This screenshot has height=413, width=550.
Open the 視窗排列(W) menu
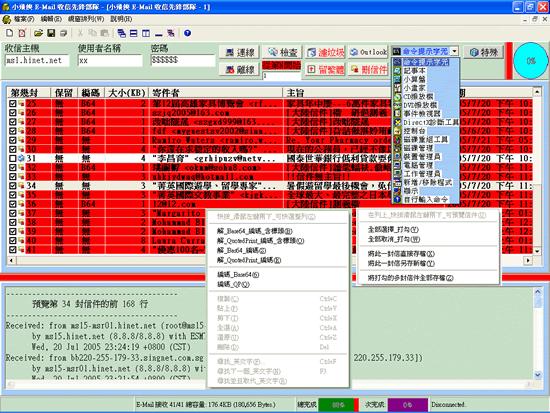coord(86,19)
